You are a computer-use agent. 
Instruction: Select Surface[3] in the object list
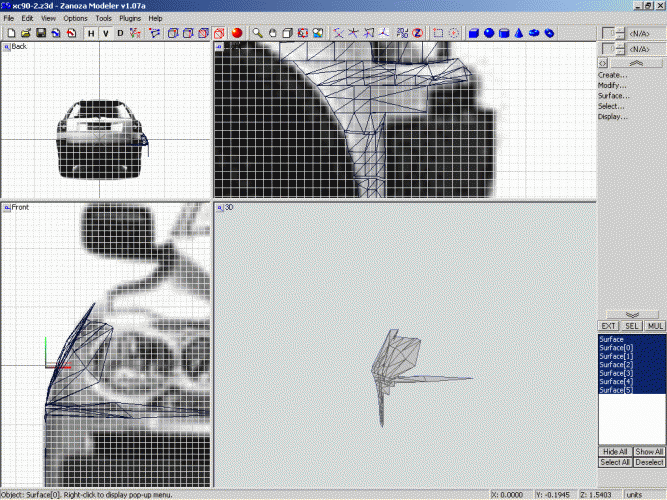click(617, 372)
